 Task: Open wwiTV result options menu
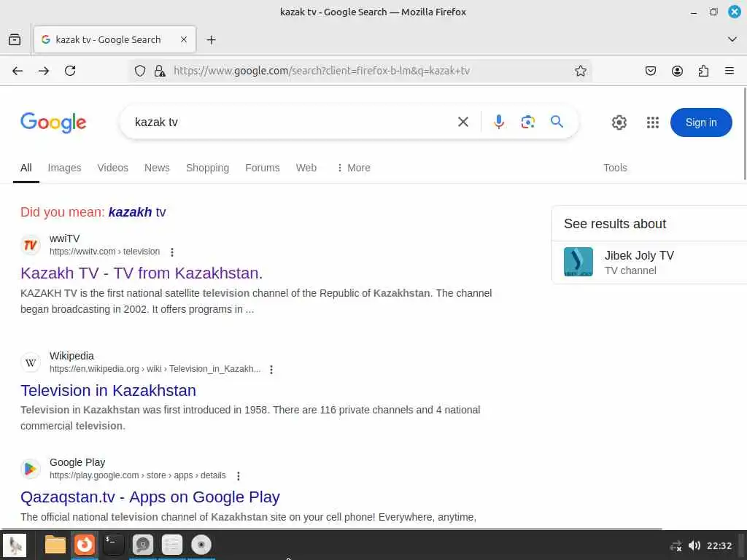172,252
